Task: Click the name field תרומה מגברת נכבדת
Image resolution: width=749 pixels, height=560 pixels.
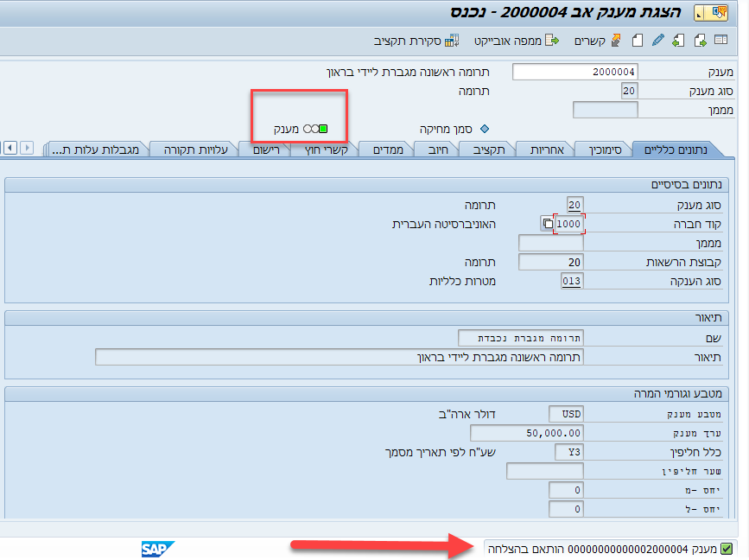Action: coord(521,338)
